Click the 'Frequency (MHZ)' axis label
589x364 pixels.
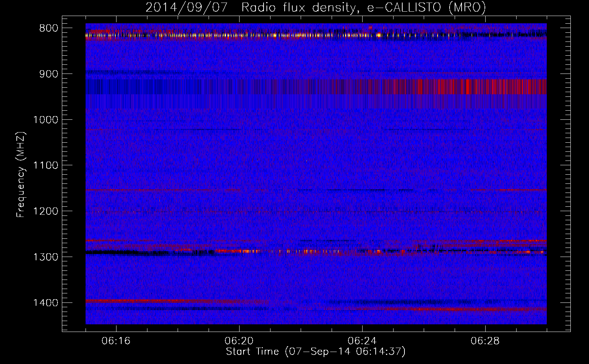(21, 175)
